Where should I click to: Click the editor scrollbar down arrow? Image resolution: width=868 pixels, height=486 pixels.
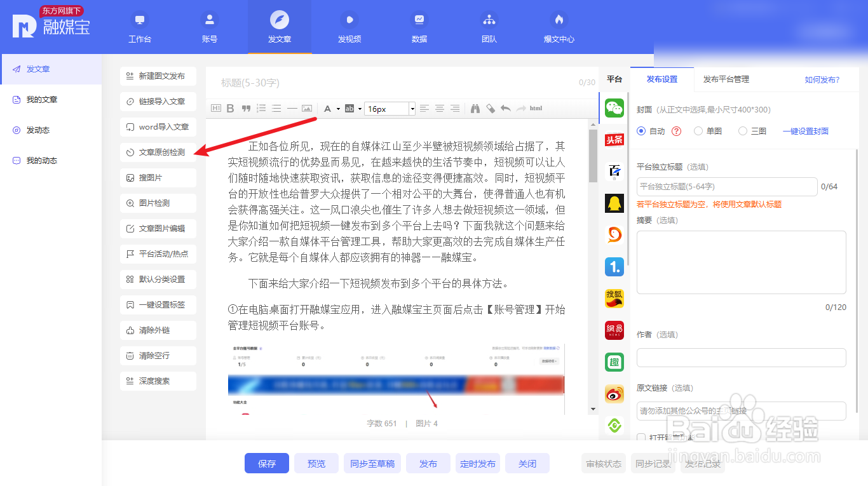tap(593, 408)
